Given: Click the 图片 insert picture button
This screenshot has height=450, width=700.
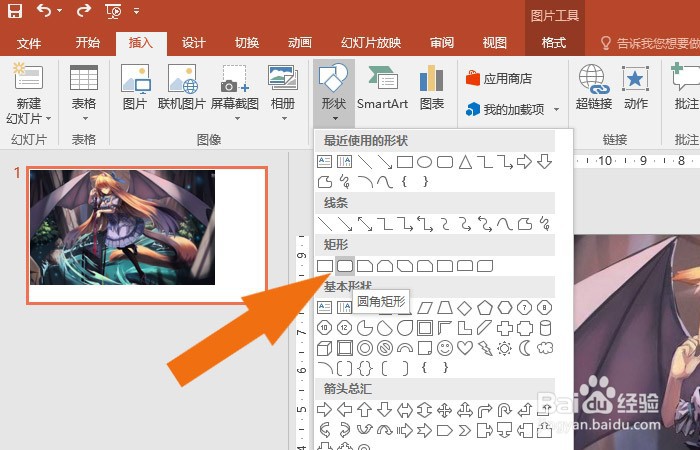Looking at the screenshot, I should [135, 87].
